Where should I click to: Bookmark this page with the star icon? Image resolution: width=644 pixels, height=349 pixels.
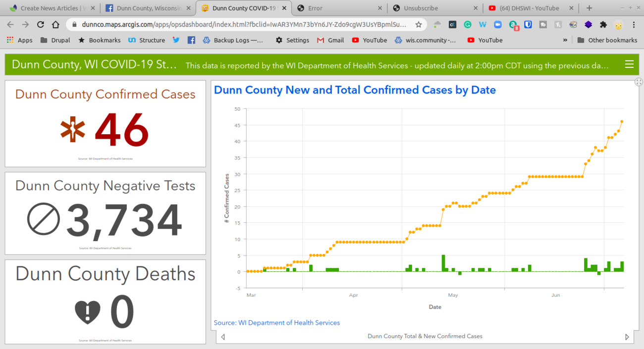(x=419, y=25)
